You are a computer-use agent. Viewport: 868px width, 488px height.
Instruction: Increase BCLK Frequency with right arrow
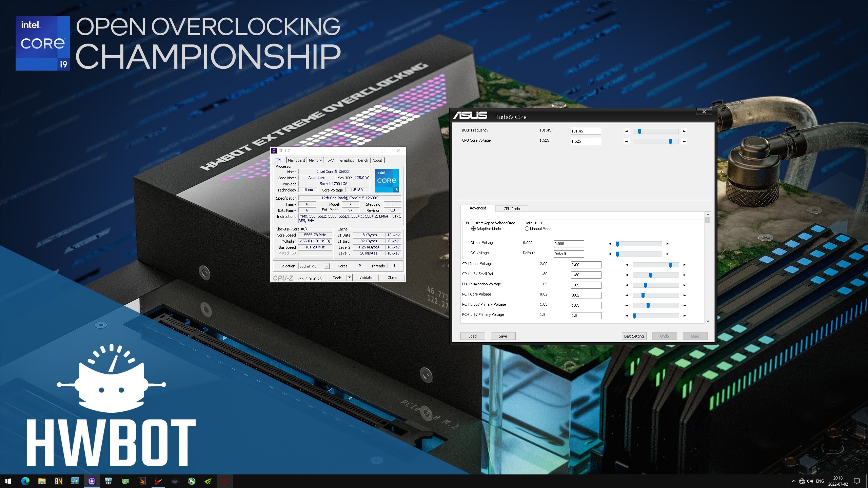tap(684, 131)
